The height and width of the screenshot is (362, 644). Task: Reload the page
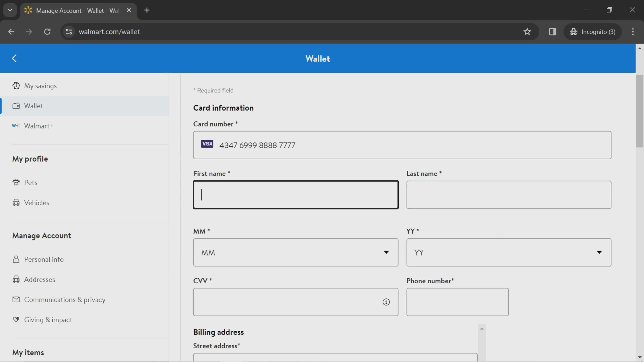click(x=47, y=32)
